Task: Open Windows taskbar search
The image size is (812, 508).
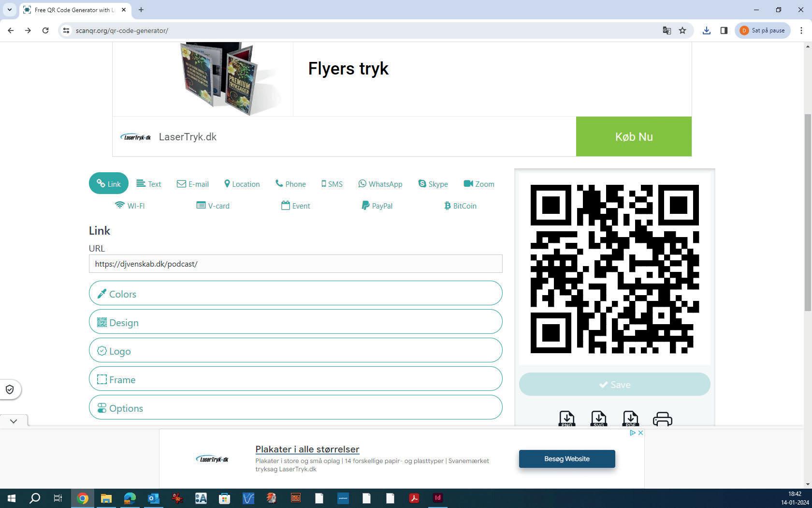Action: [35, 498]
